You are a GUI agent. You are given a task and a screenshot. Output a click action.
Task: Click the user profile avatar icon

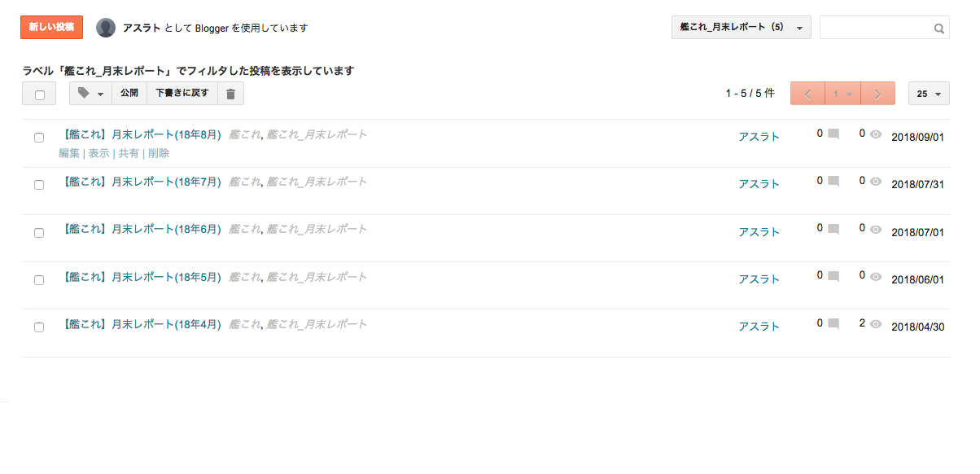(x=106, y=28)
